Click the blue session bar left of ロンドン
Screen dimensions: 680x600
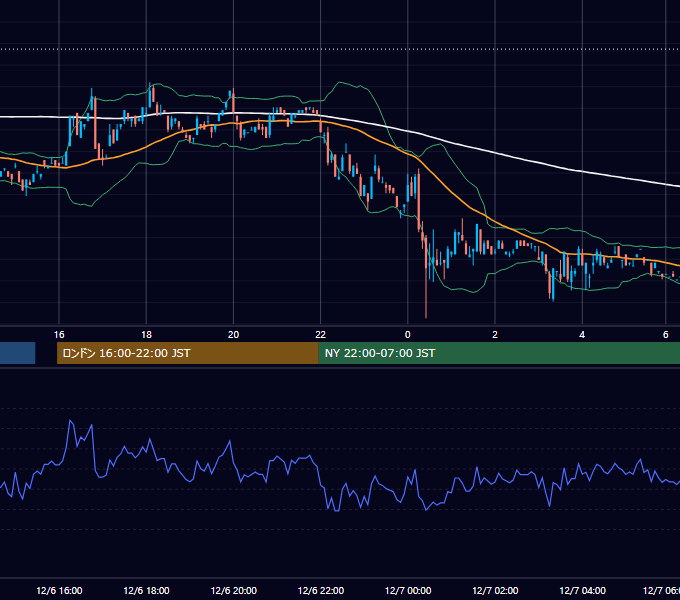(17, 353)
